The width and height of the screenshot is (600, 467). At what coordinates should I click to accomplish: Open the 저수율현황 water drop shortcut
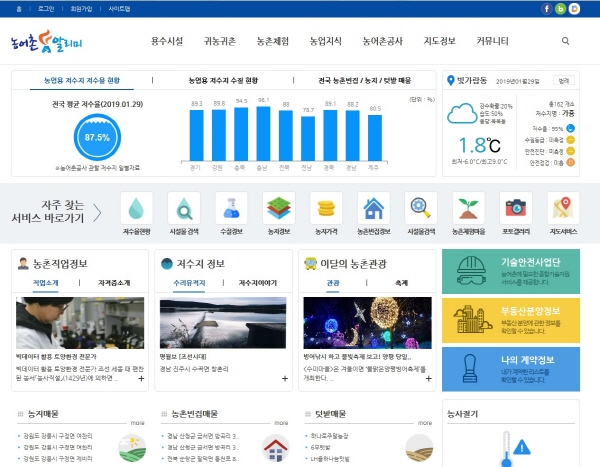click(137, 209)
